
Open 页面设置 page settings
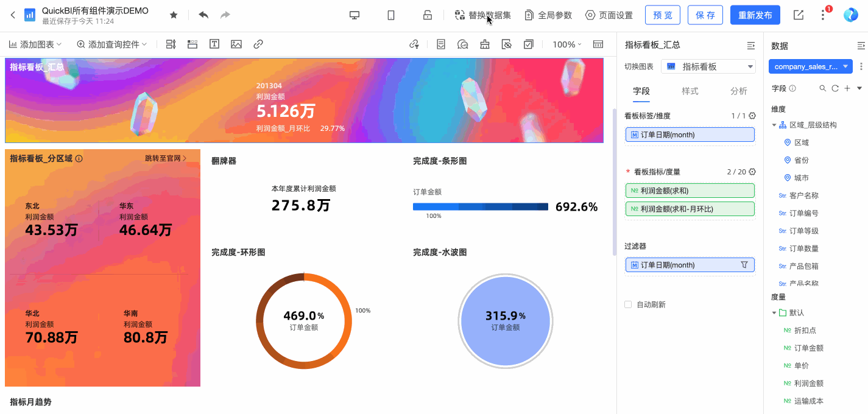[x=609, y=15]
